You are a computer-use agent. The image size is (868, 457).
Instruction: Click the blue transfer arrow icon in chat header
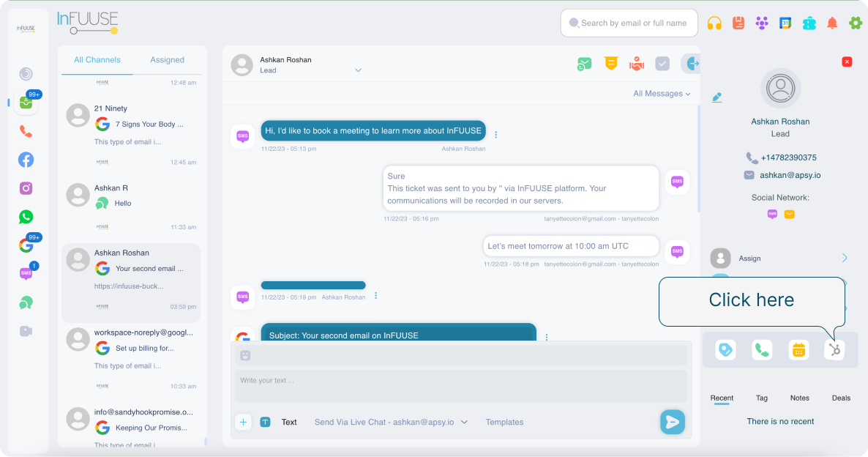tap(692, 64)
